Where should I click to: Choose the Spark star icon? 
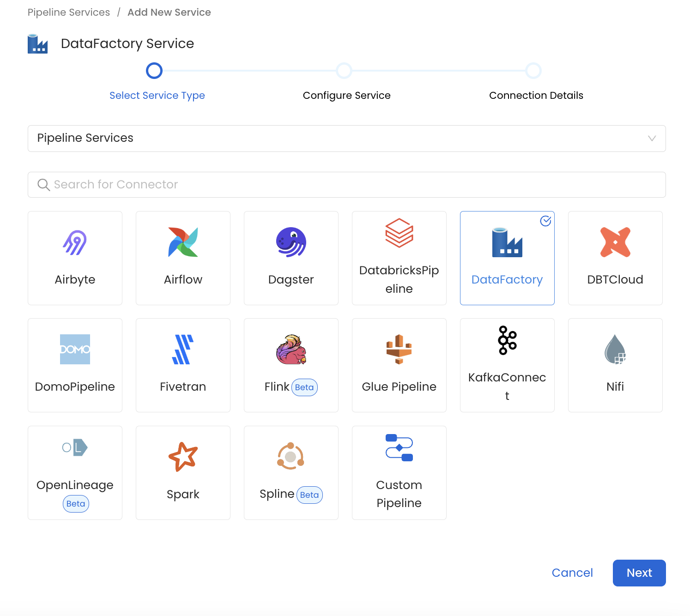(x=183, y=457)
